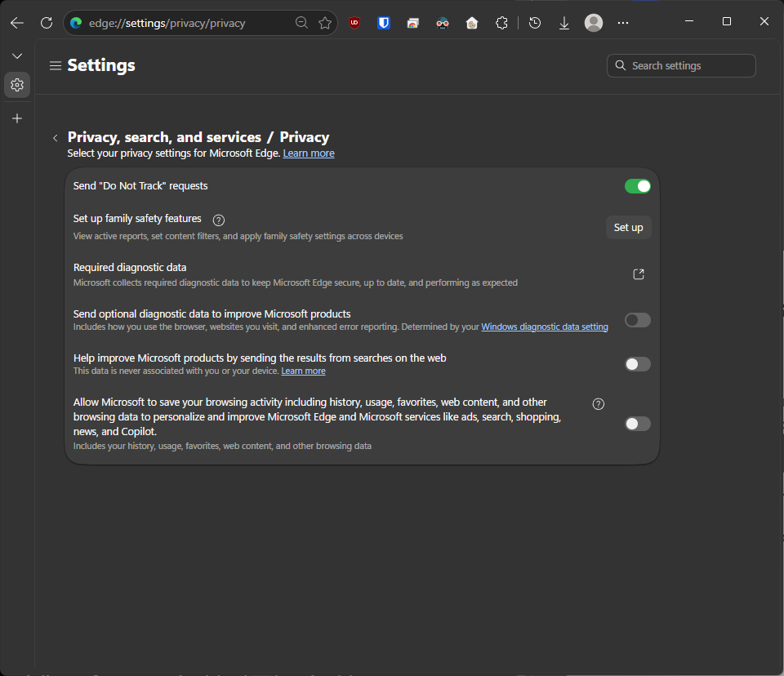The height and width of the screenshot is (676, 784).
Task: Open uBlock Origin extension icon
Action: pos(354,23)
